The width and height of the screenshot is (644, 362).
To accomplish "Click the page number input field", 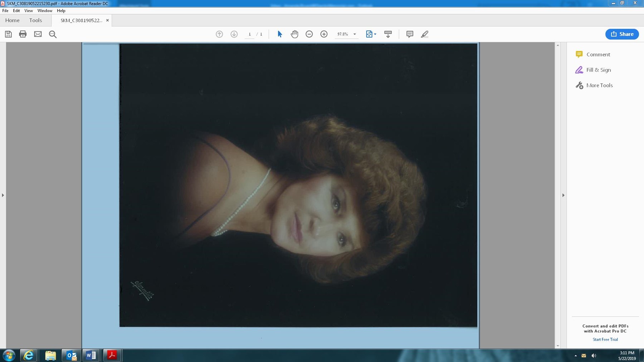I will pos(250,34).
